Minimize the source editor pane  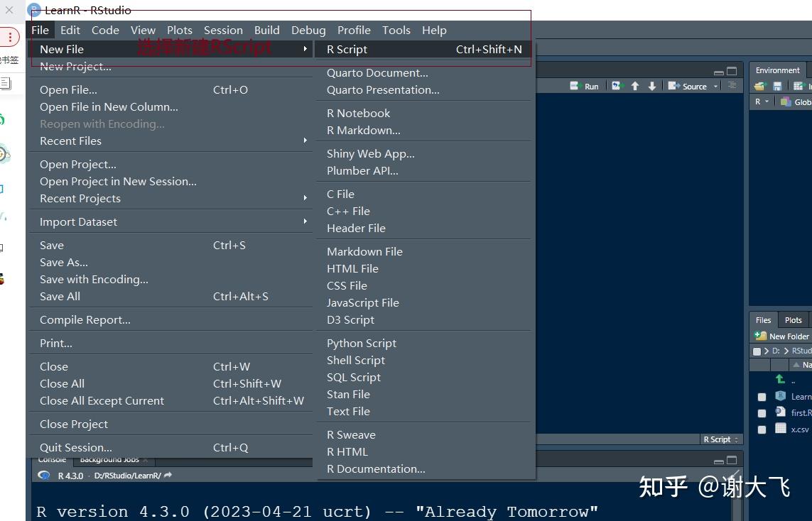pos(719,72)
